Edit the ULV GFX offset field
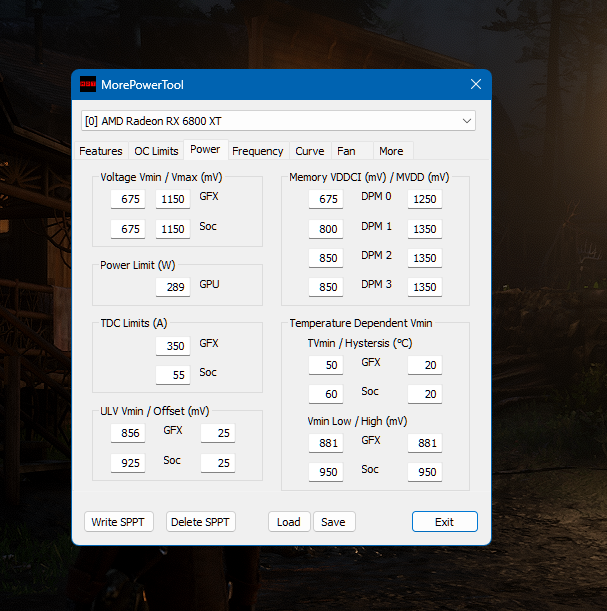The image size is (607, 611). [218, 433]
